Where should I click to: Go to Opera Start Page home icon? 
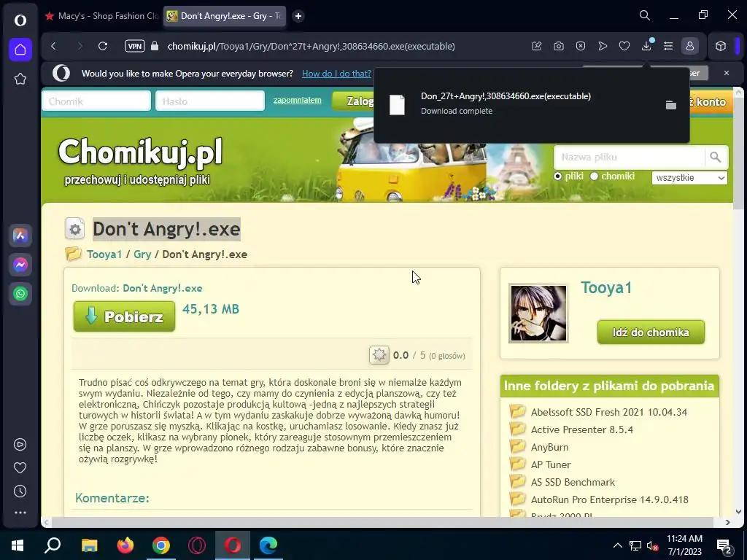20,50
